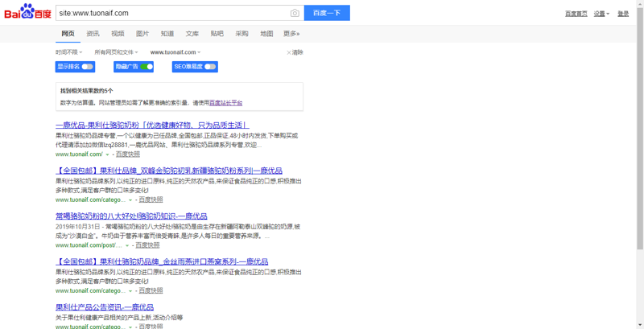644x329 pixels.
Task: Click www.tuonaif.com/ green URL text
Action: [x=79, y=154]
